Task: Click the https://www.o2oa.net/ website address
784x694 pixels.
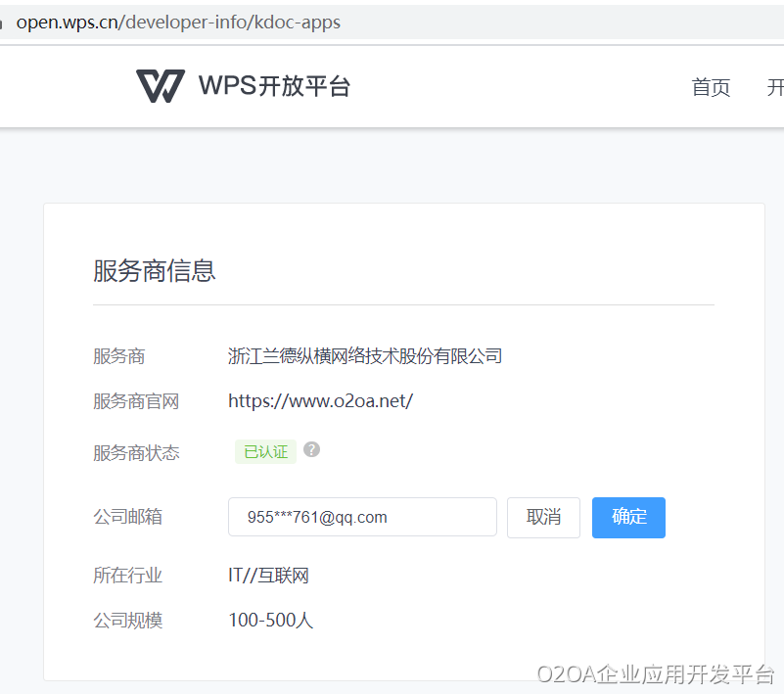Action: point(320,400)
